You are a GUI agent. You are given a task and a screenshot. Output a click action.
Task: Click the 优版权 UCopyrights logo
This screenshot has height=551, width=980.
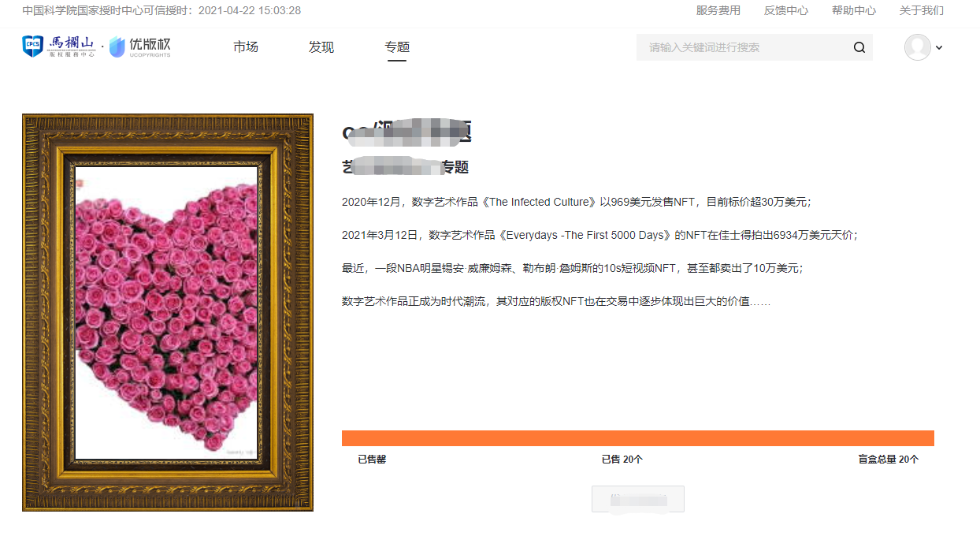tap(139, 47)
